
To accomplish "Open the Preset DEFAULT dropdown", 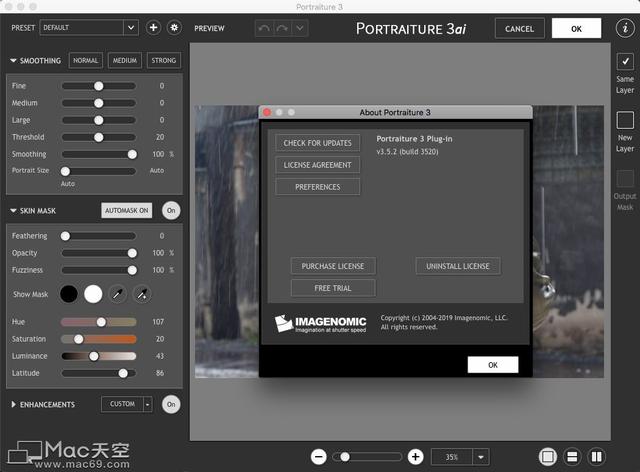I will click(x=90, y=28).
